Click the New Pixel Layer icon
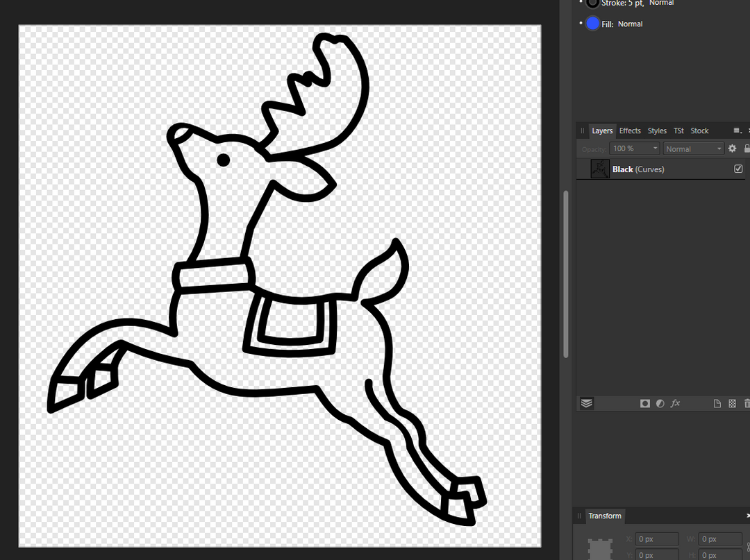This screenshot has height=560, width=750. pyautogui.click(x=732, y=403)
